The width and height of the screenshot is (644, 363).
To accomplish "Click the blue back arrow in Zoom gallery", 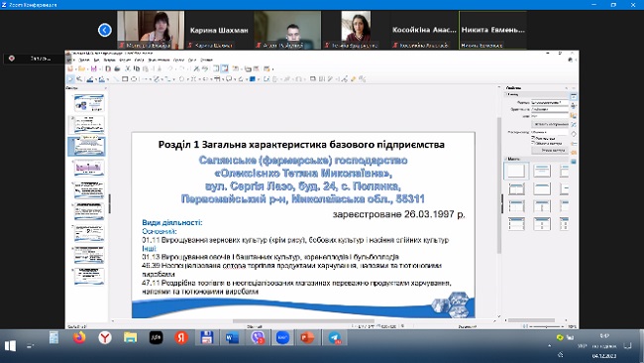I will tap(105, 30).
